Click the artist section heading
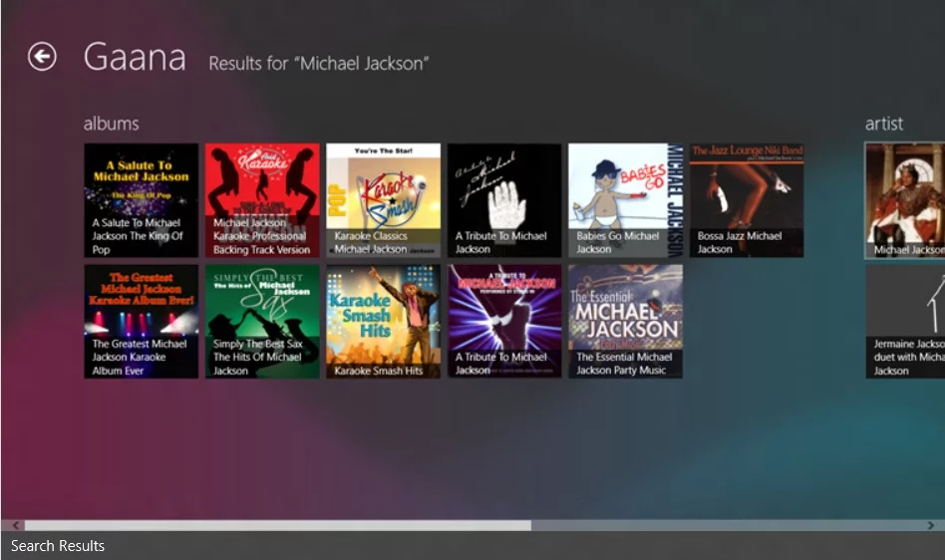This screenshot has width=945, height=560. pos(884,124)
